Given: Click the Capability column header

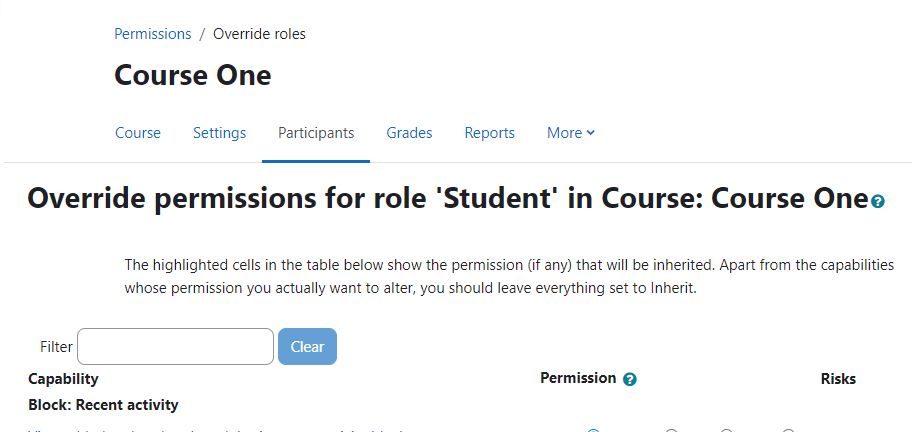Looking at the screenshot, I should 63,379.
